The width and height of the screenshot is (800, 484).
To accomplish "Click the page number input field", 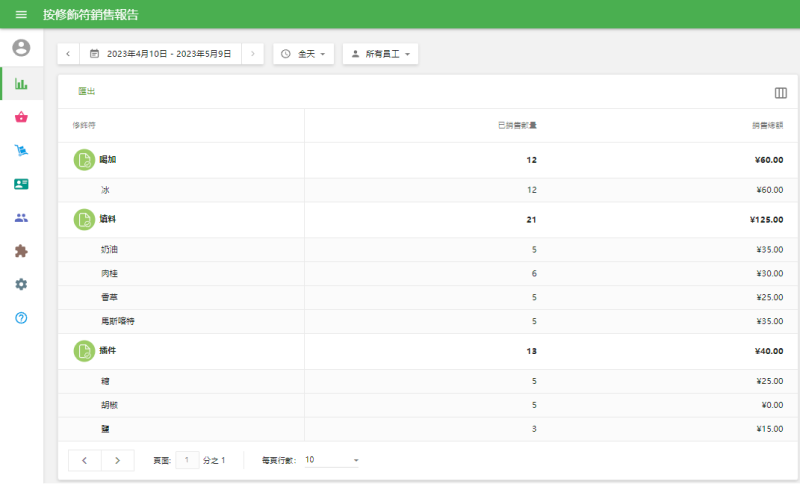I will [187, 460].
